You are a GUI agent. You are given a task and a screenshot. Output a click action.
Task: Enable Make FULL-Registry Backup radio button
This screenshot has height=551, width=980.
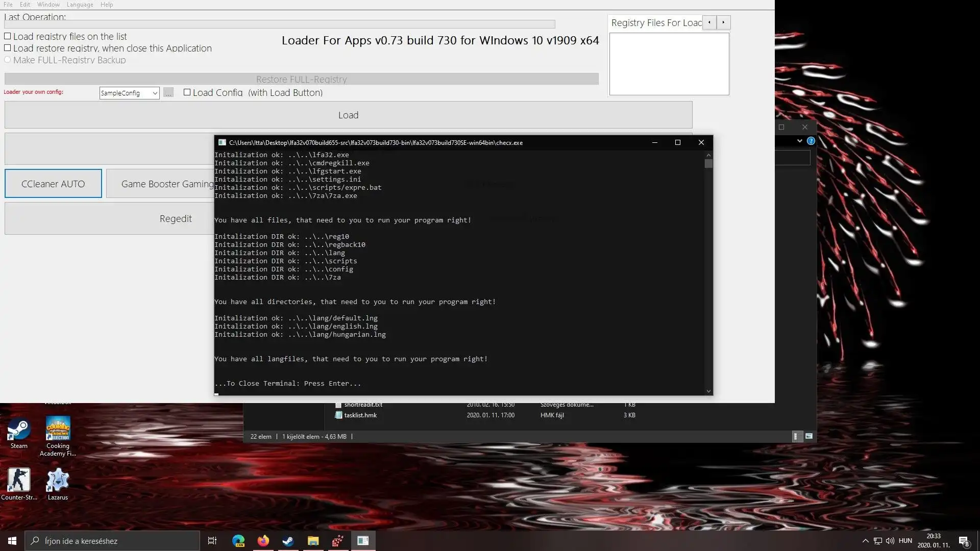(8, 60)
